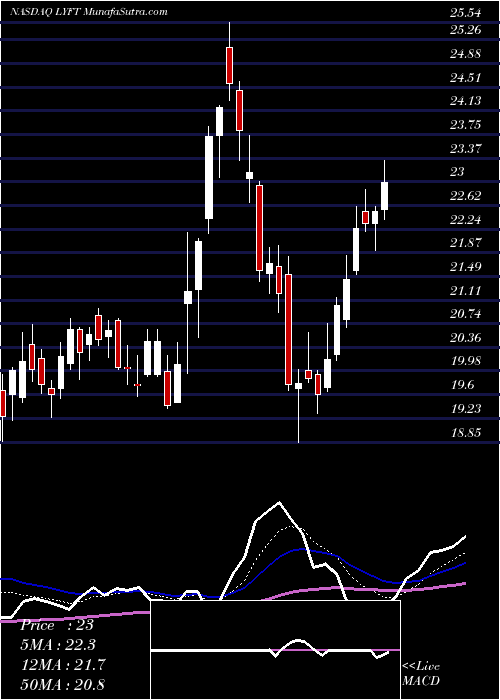Screen dimensions: 500x700
Task: Click the 18.85 price axis label
Action: point(466,433)
